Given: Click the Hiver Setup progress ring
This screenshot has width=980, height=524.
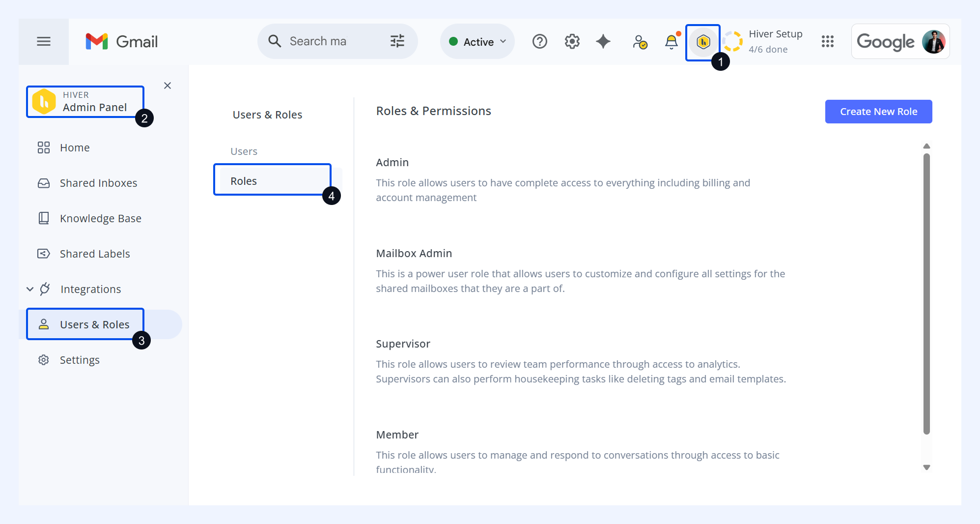Looking at the screenshot, I should [x=732, y=42].
